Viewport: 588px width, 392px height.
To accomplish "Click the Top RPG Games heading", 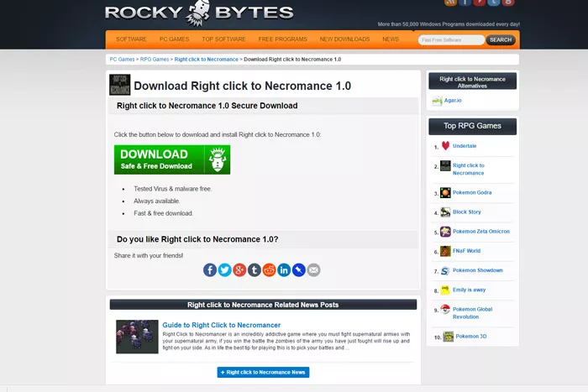I will (x=472, y=126).
